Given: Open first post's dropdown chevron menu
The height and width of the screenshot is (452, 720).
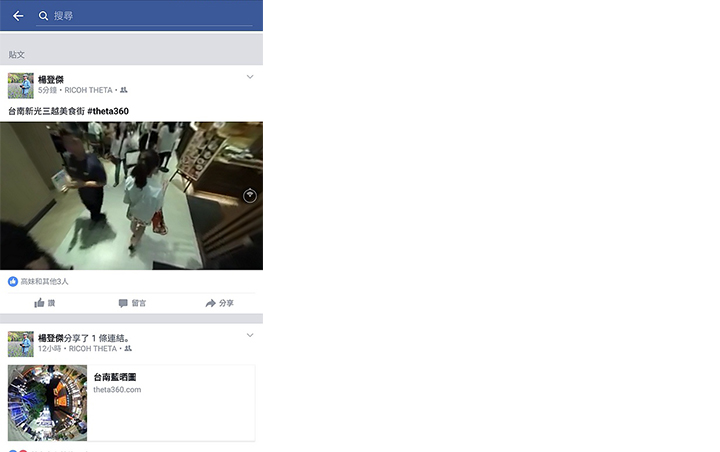Looking at the screenshot, I should pyautogui.click(x=250, y=77).
